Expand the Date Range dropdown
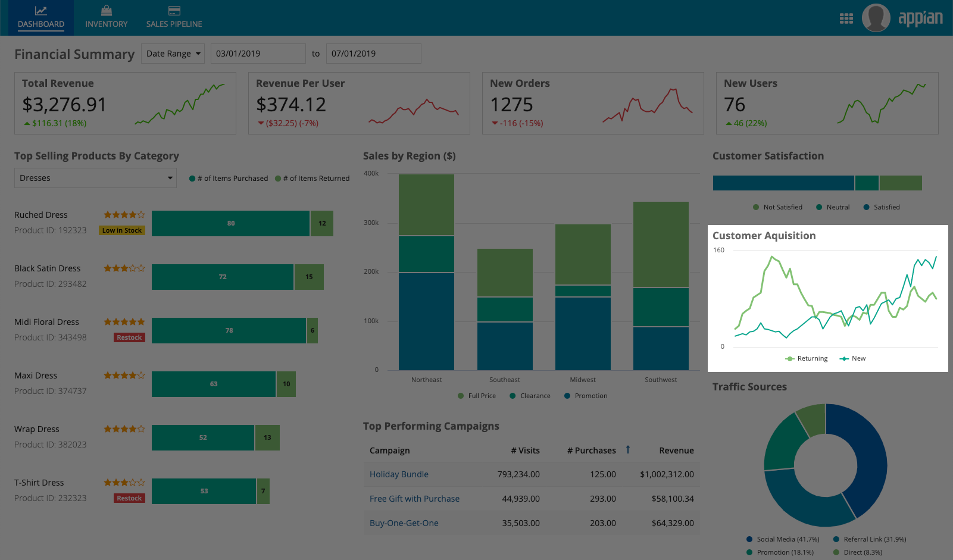The height and width of the screenshot is (560, 953). 173,54
